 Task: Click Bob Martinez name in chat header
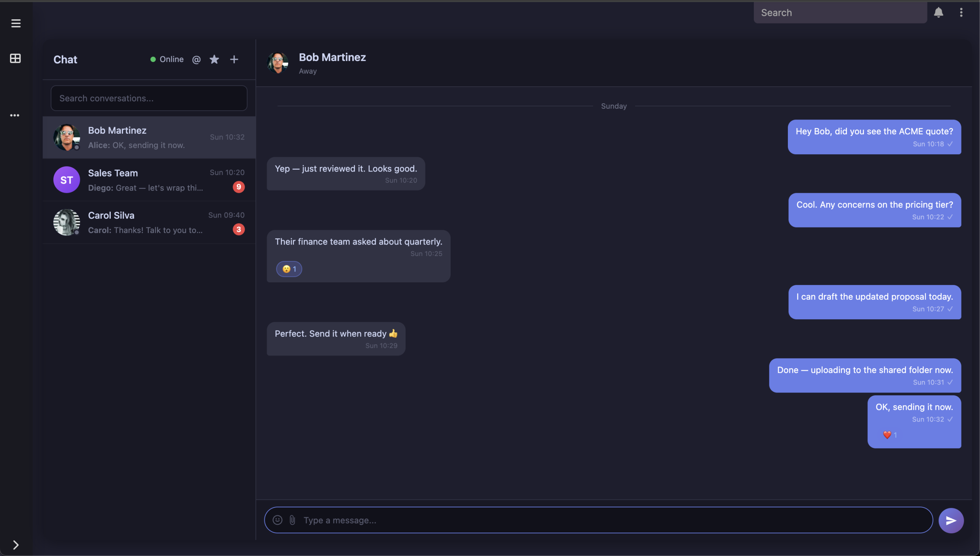click(x=332, y=57)
